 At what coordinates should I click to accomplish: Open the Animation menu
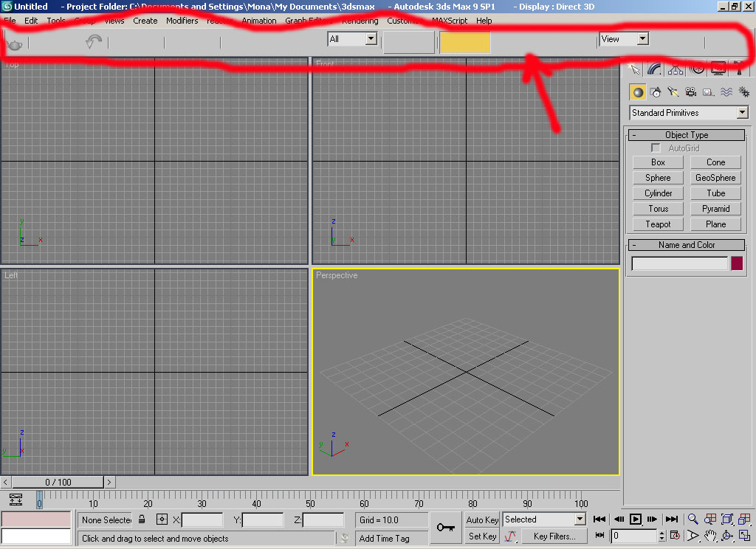coord(259,21)
